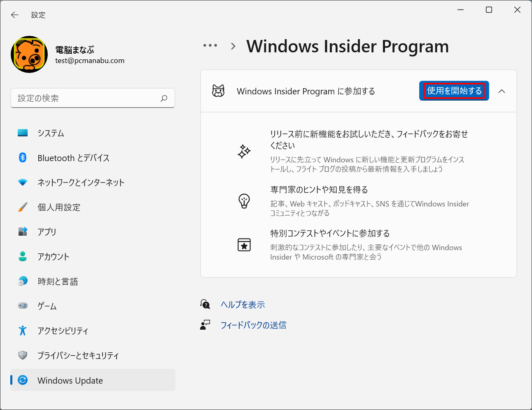Click the 個人用設定 paintbrush icon
This screenshot has height=410, width=532.
tap(23, 207)
